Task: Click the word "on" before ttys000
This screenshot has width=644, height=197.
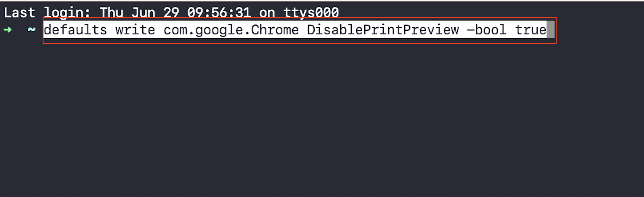Action: click(267, 13)
